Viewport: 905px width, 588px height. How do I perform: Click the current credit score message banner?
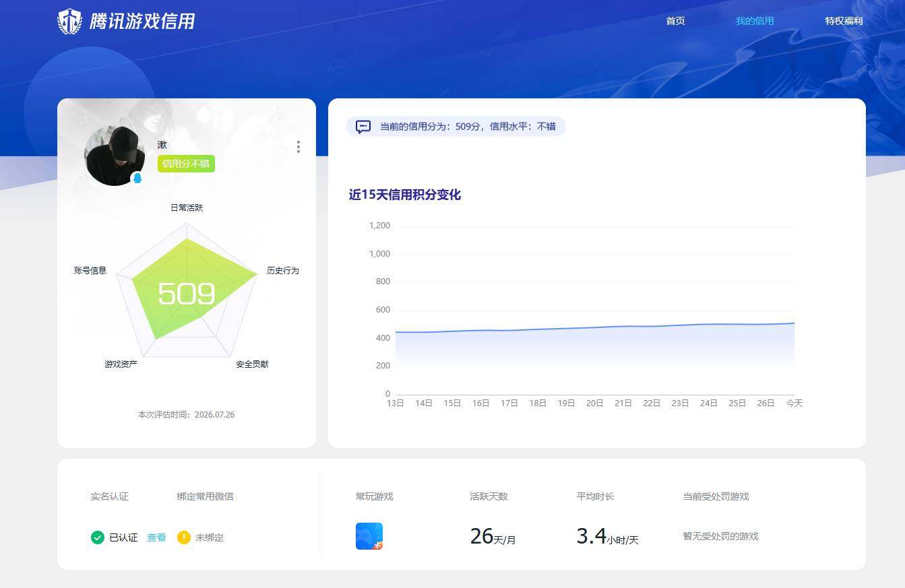[456, 127]
